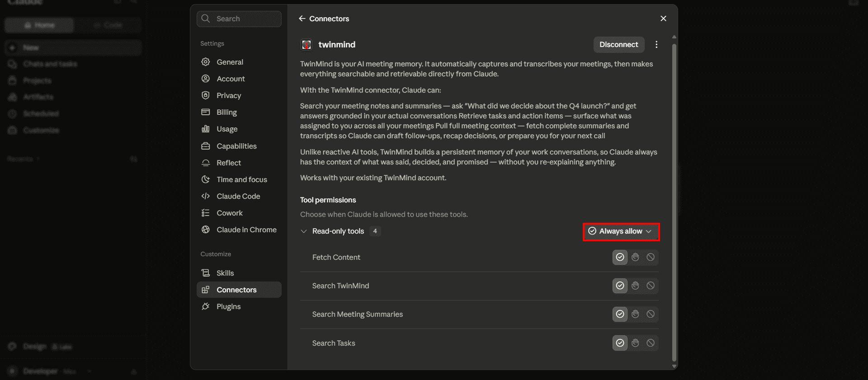Viewport: 868px width, 380px height.
Task: Switch to the Home tab behind dialog
Action: [39, 25]
